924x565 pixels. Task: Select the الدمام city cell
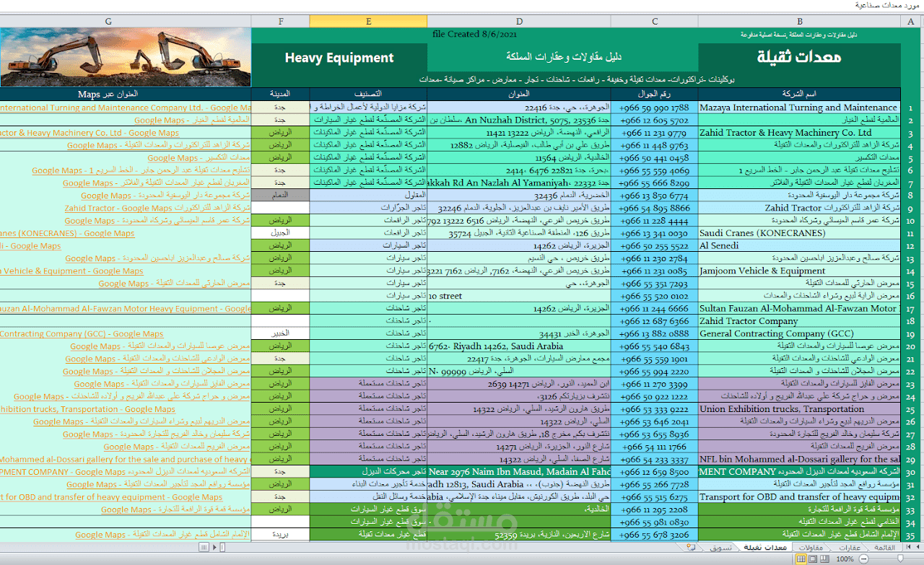click(281, 196)
